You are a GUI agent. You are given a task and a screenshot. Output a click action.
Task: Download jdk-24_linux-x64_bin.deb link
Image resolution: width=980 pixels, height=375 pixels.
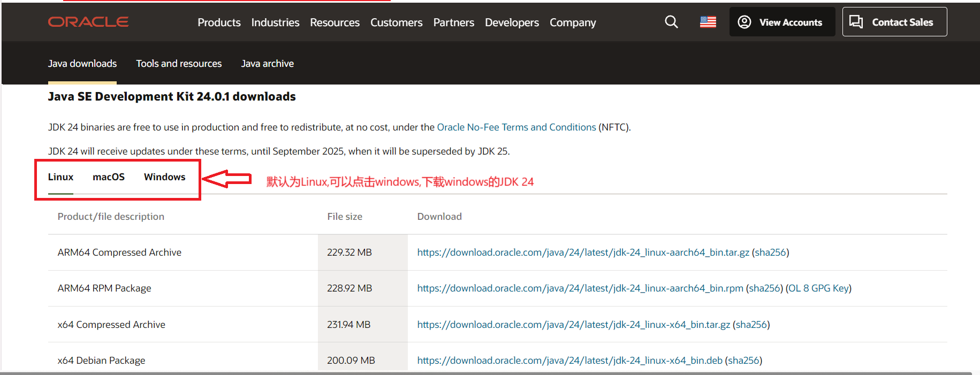pyautogui.click(x=570, y=361)
